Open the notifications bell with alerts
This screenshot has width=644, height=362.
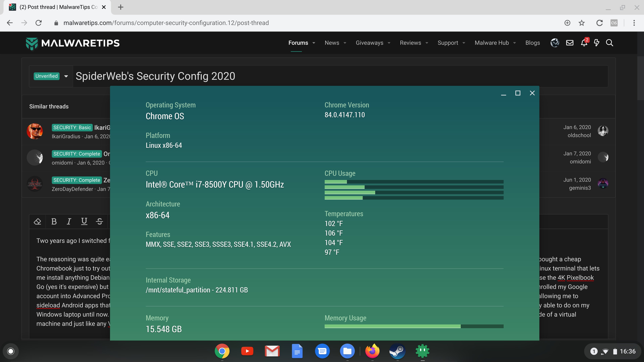pyautogui.click(x=584, y=43)
